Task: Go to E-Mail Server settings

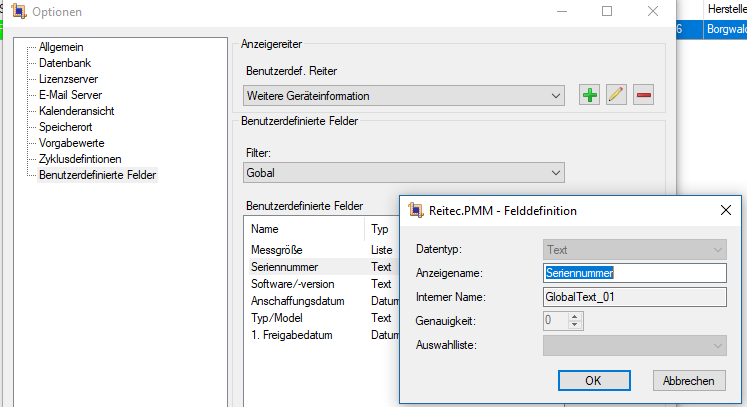Action: click(x=70, y=95)
